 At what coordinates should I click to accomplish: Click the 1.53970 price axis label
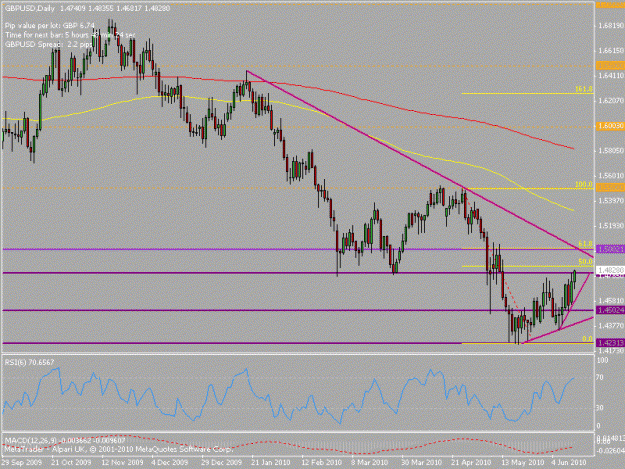pyautogui.click(x=611, y=200)
